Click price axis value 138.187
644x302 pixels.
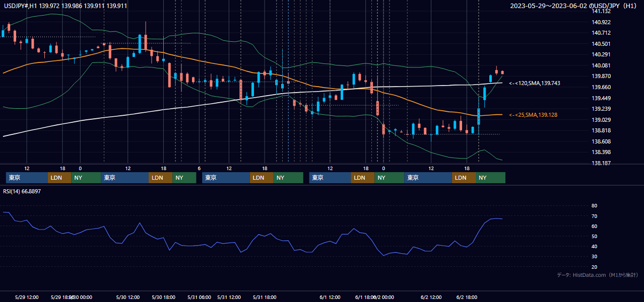coord(601,163)
